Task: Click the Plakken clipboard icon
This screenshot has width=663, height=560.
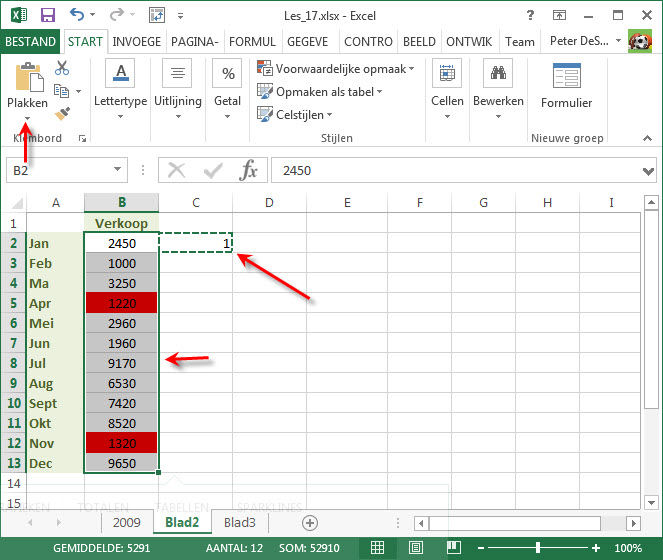Action: click(x=29, y=77)
